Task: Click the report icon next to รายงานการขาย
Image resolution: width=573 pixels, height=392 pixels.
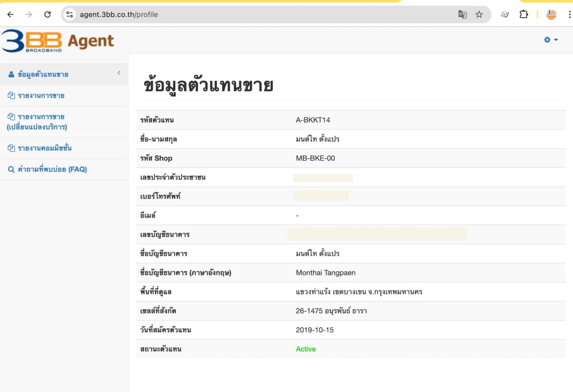Action: [12, 95]
